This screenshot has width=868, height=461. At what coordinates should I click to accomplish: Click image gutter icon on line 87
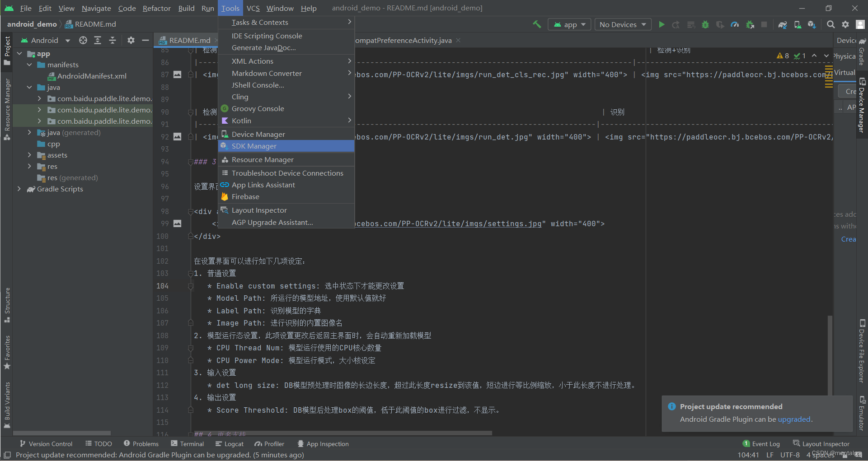coord(178,75)
